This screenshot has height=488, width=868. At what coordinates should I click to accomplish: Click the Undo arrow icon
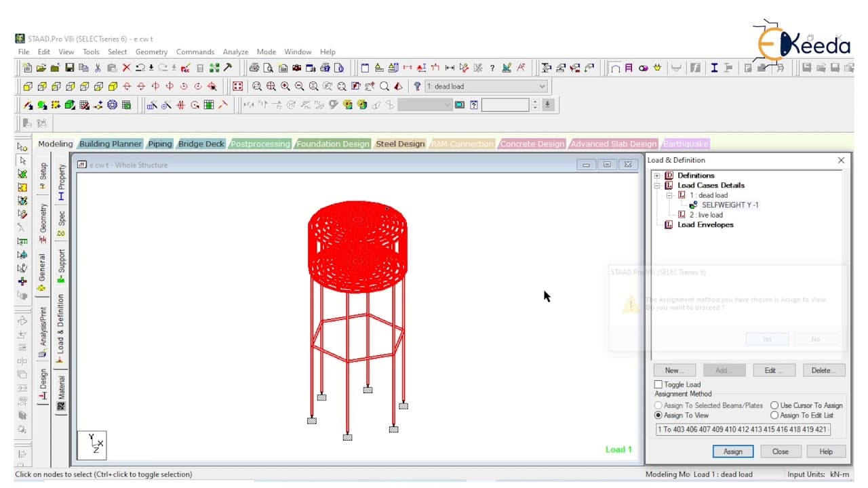coord(140,68)
